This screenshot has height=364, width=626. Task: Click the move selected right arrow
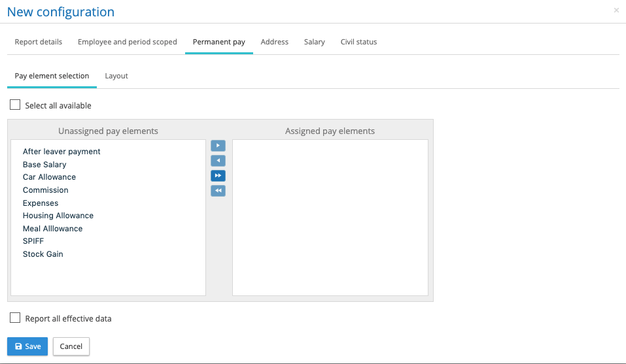point(218,146)
